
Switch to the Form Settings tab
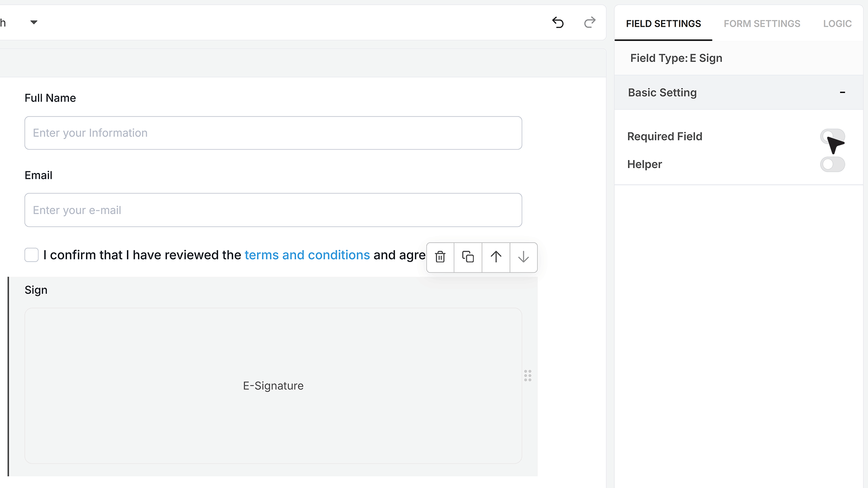click(762, 23)
